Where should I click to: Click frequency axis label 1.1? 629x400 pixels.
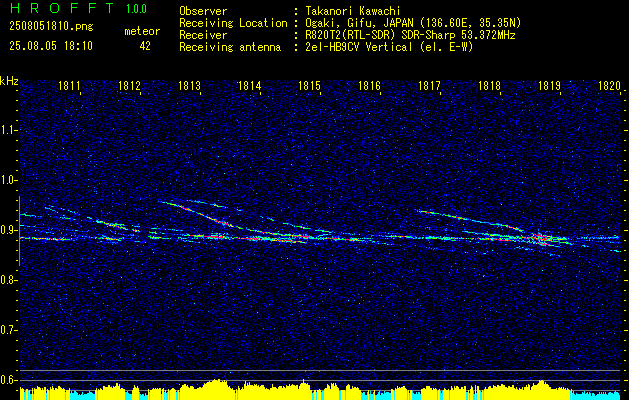click(8, 130)
